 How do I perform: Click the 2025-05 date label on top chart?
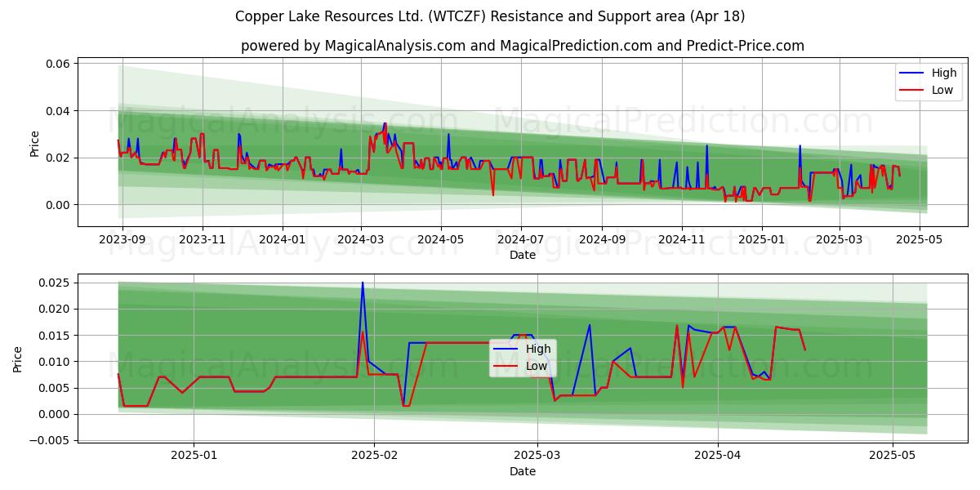(920, 239)
